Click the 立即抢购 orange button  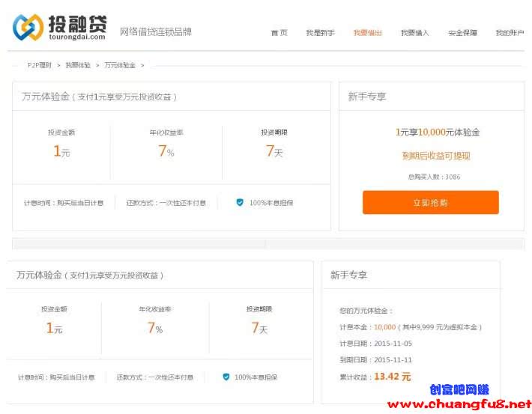(x=431, y=202)
